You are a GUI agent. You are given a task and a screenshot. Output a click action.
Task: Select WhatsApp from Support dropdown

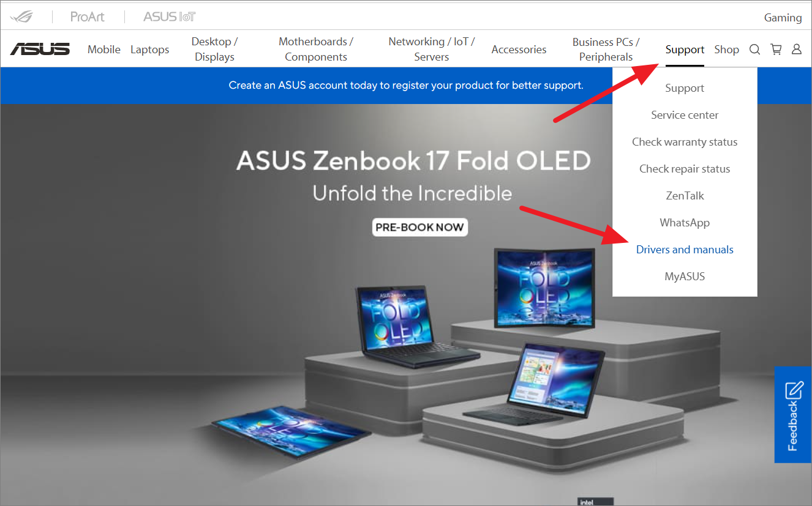[685, 223]
